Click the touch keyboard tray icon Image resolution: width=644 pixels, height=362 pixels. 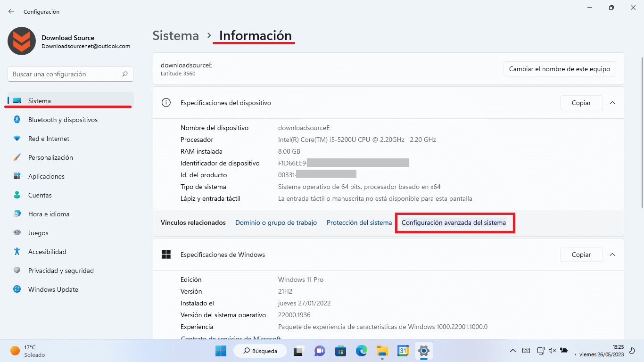pos(527,351)
